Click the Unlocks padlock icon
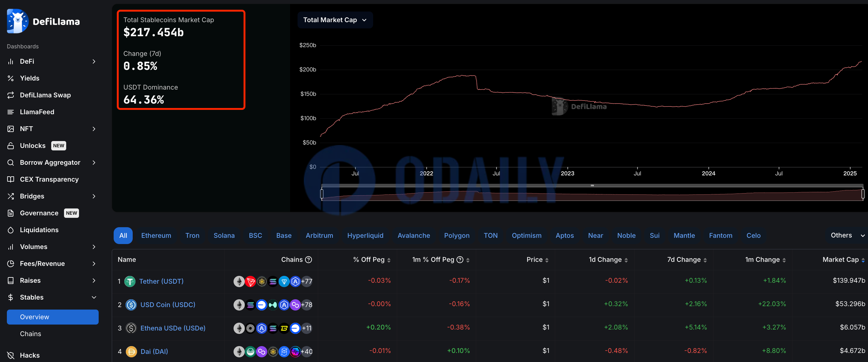 tap(11, 145)
